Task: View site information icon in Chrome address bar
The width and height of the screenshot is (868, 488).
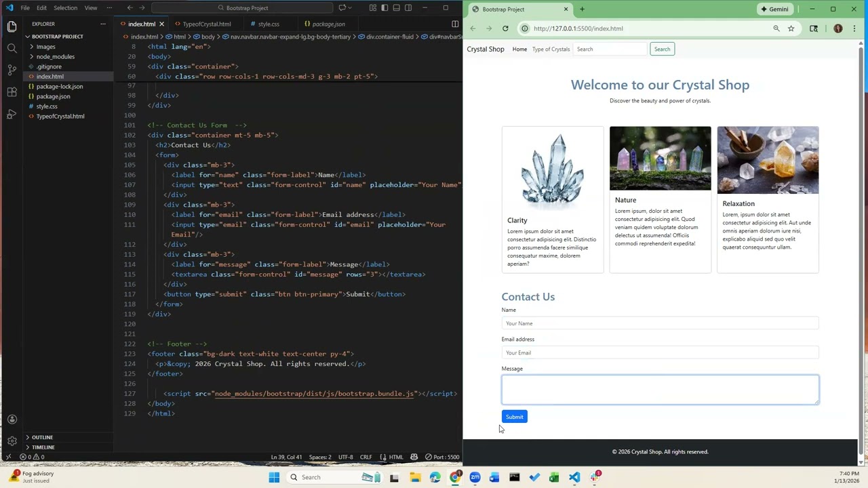Action: point(525,28)
